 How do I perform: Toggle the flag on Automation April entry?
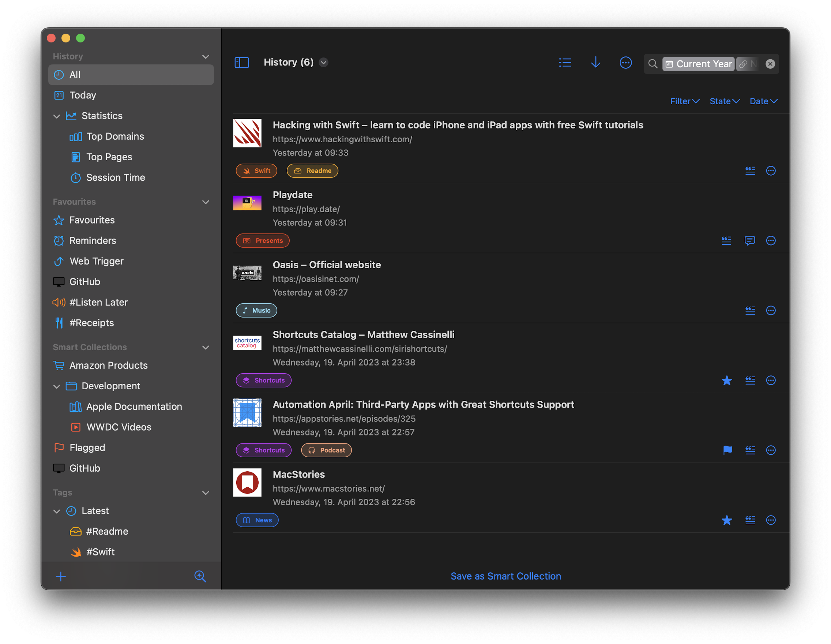[x=727, y=450]
